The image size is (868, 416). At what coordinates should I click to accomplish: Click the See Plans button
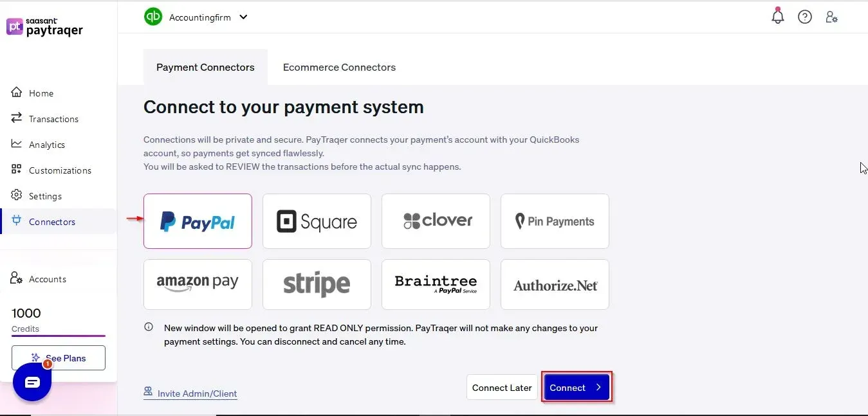[x=59, y=358]
